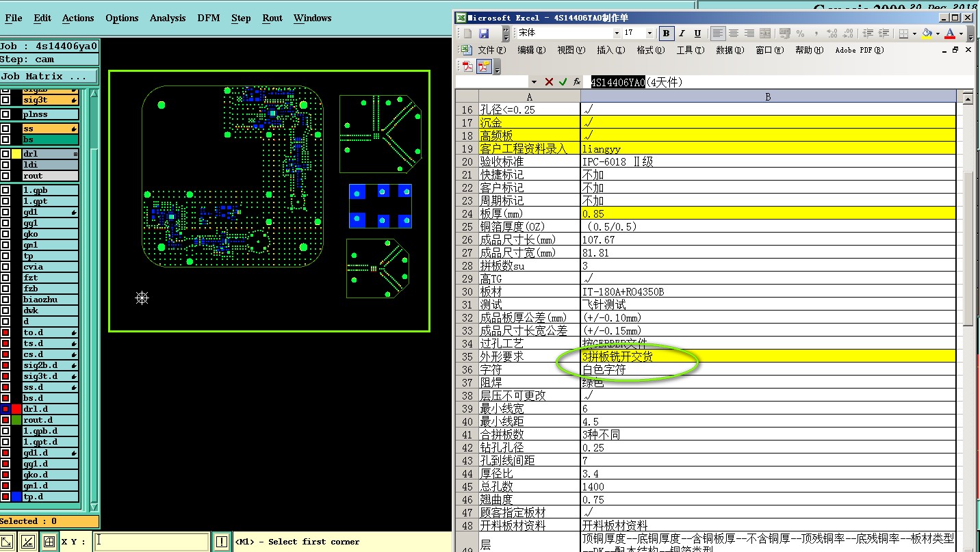980x552 pixels.
Task: Toggle Underline formatting in Excel
Action: pyautogui.click(x=697, y=34)
